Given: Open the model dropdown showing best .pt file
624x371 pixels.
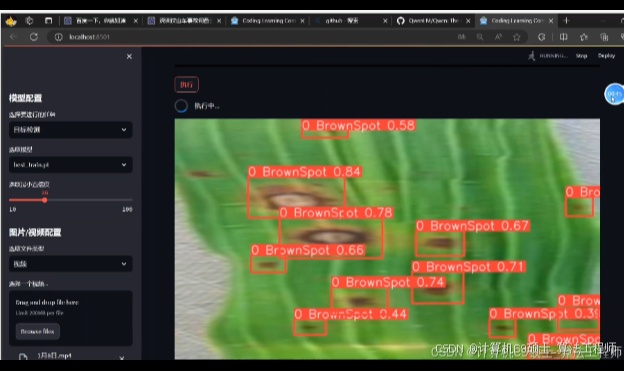Looking at the screenshot, I should coord(70,165).
